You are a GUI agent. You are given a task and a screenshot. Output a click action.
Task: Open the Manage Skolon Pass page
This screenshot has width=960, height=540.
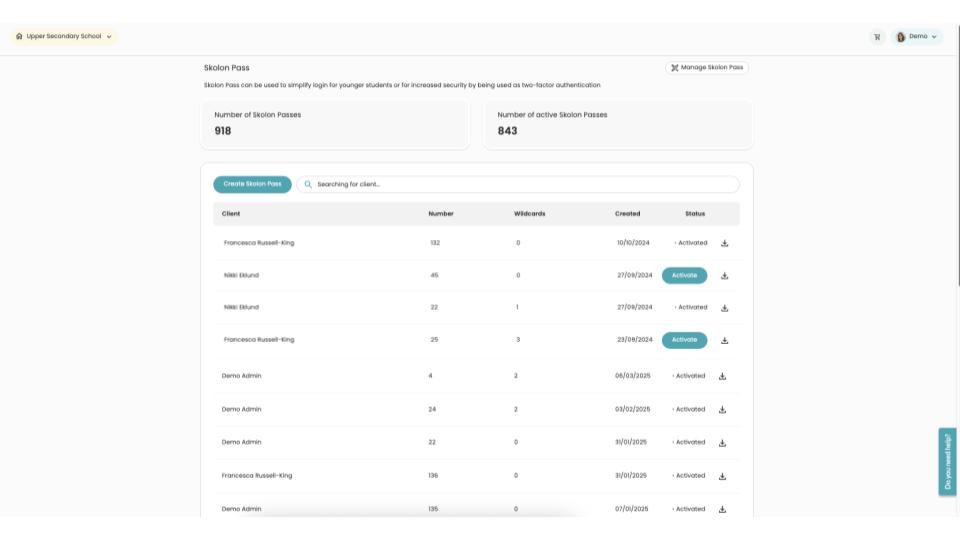pyautogui.click(x=707, y=68)
